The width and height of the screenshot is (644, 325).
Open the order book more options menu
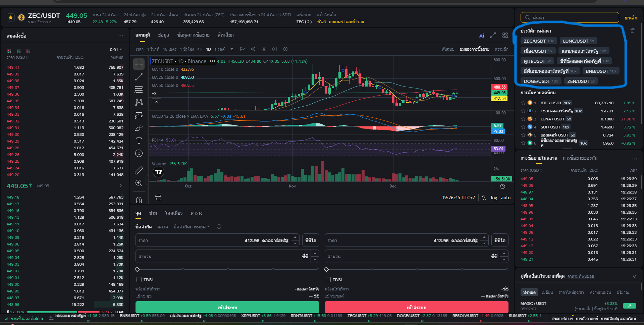121,36
